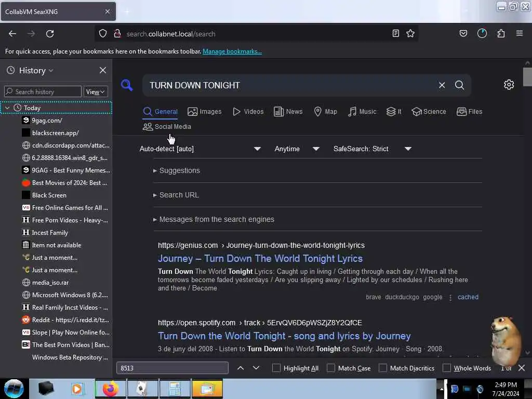Open the yellow folder taskbar item

(x=207, y=389)
